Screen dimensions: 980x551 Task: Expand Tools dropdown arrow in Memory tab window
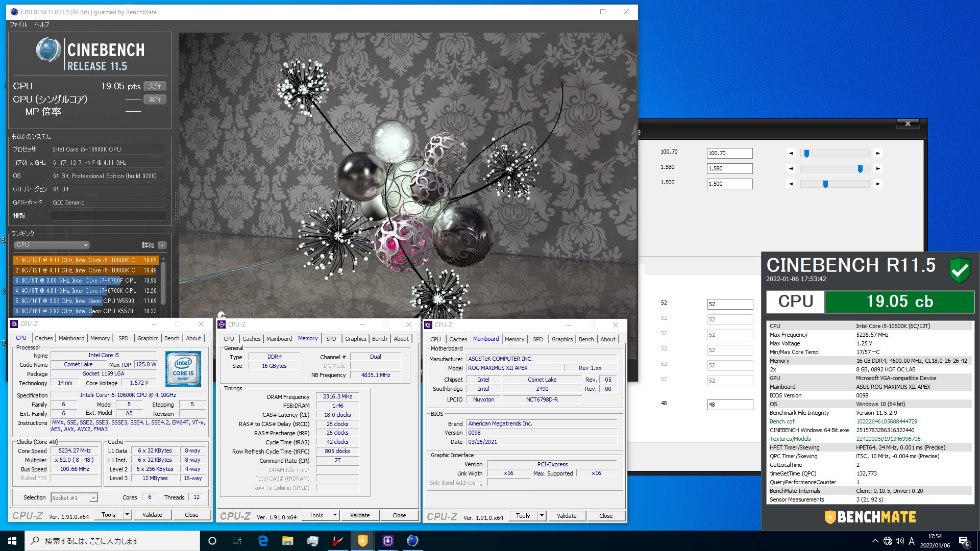point(335,515)
